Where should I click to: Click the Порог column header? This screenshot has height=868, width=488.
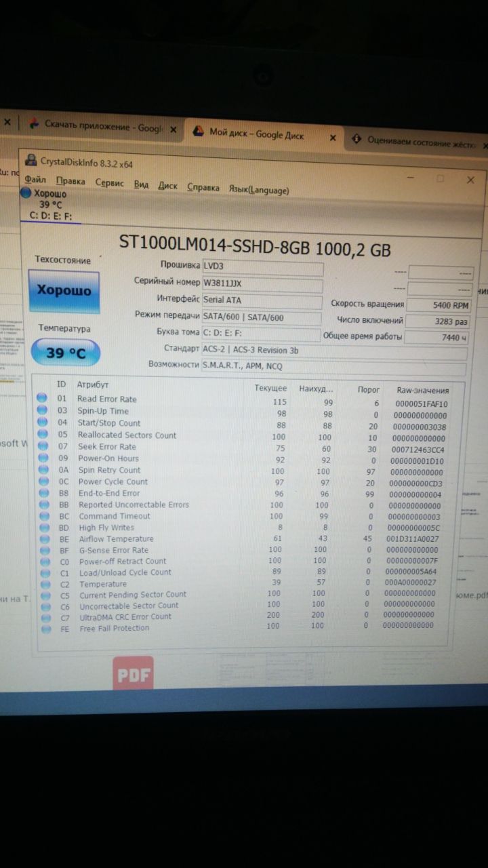click(369, 390)
